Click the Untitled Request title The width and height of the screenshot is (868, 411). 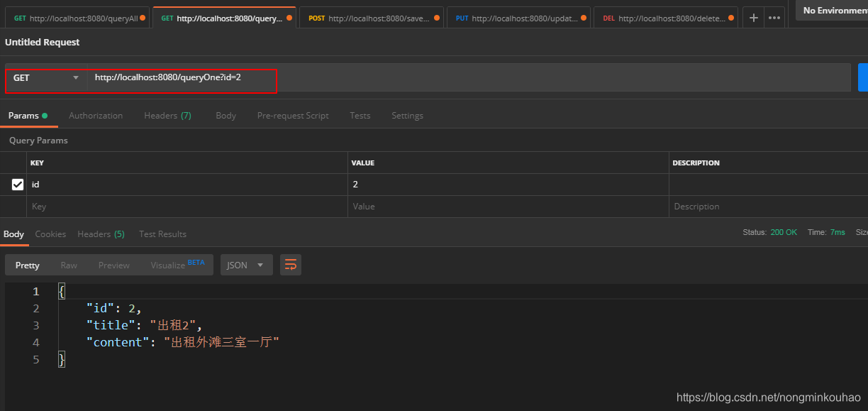click(43, 42)
